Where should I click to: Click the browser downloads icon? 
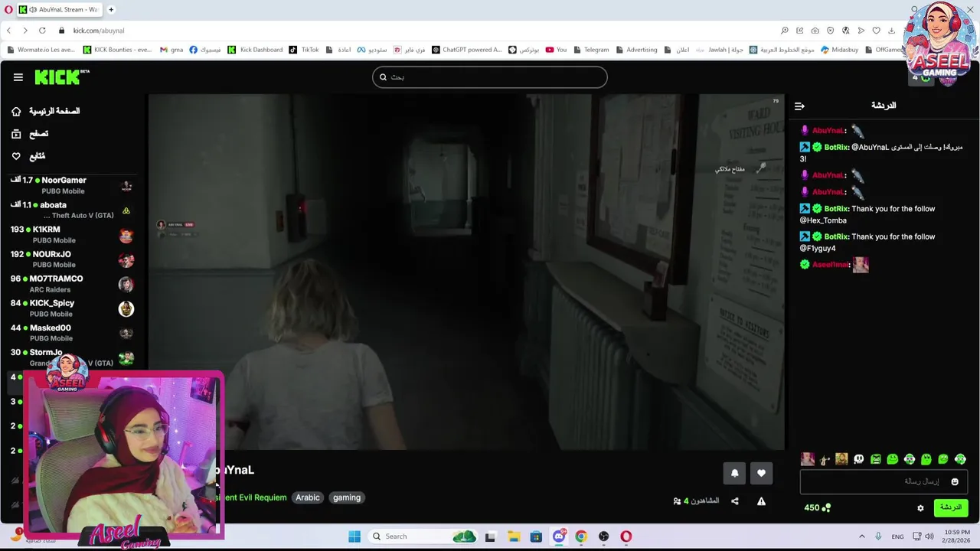click(891, 31)
